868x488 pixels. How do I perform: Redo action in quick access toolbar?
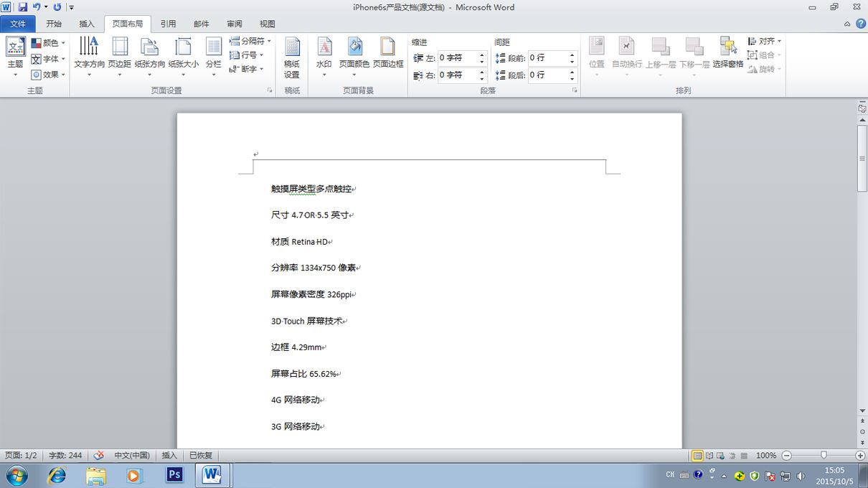point(57,7)
